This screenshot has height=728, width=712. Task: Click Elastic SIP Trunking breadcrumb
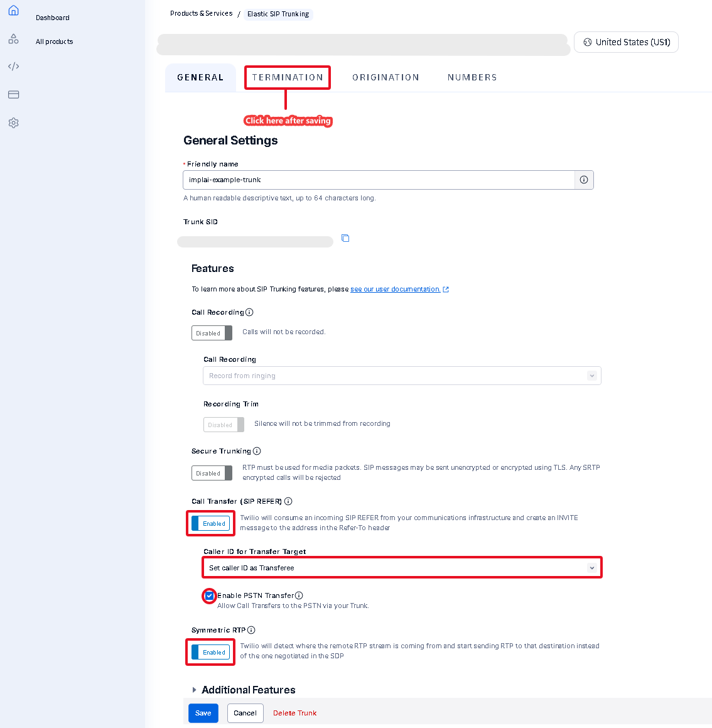[x=278, y=14]
